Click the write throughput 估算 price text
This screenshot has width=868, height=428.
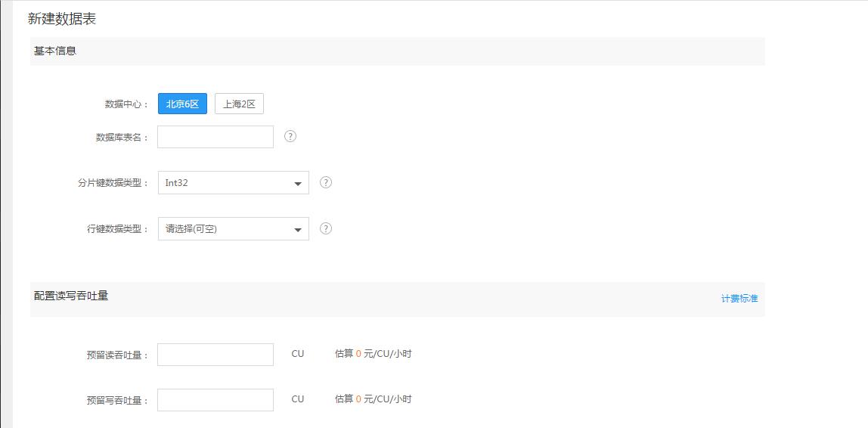pos(373,399)
